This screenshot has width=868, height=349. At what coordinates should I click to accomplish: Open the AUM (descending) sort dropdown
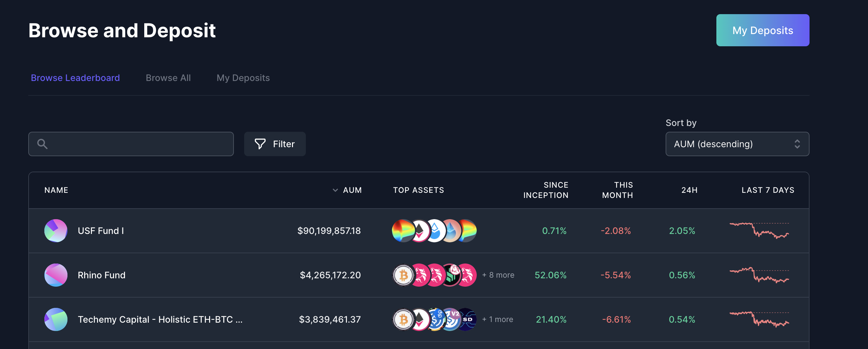click(737, 144)
